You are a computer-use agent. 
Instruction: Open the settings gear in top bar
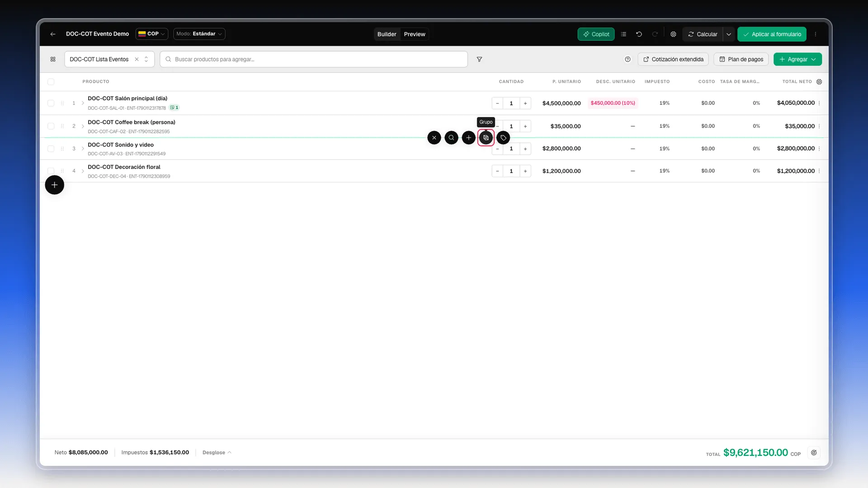pos(673,34)
